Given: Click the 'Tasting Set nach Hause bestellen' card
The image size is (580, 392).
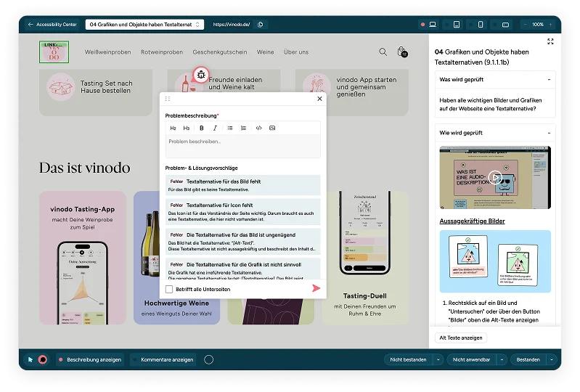Looking at the screenshot, I should point(95,91).
